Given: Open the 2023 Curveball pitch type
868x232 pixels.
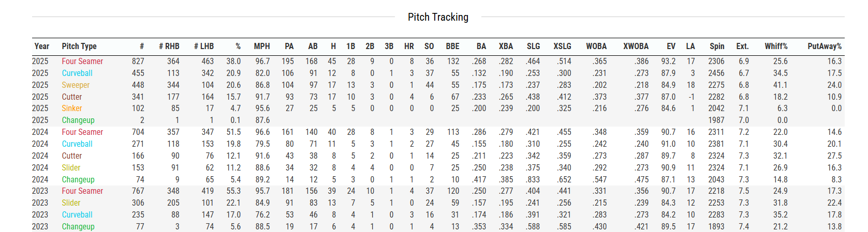Looking at the screenshot, I should [x=77, y=215].
